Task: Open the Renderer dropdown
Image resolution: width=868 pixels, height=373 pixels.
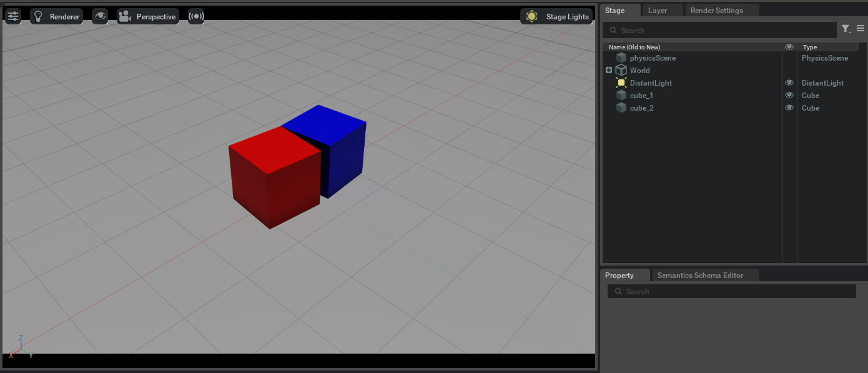Action: click(x=66, y=16)
